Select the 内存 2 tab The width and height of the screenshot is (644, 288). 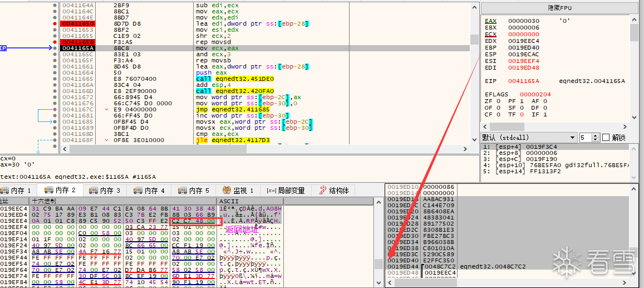coord(60,190)
